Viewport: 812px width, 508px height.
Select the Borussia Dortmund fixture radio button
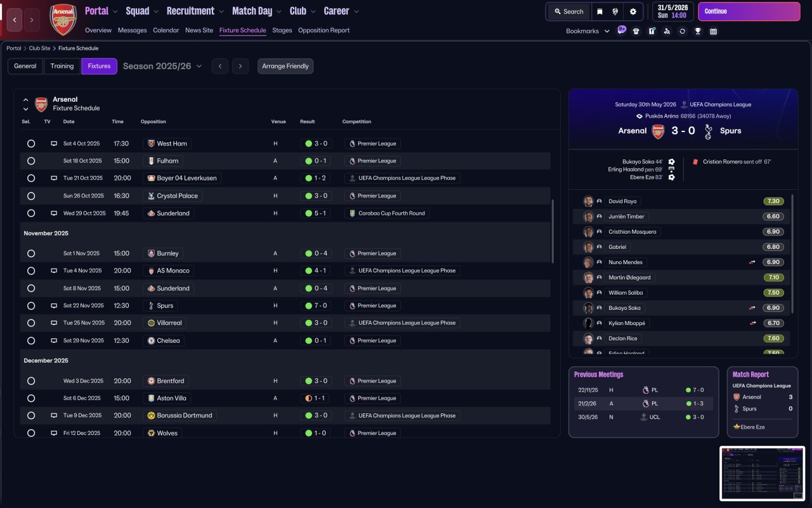[31, 415]
